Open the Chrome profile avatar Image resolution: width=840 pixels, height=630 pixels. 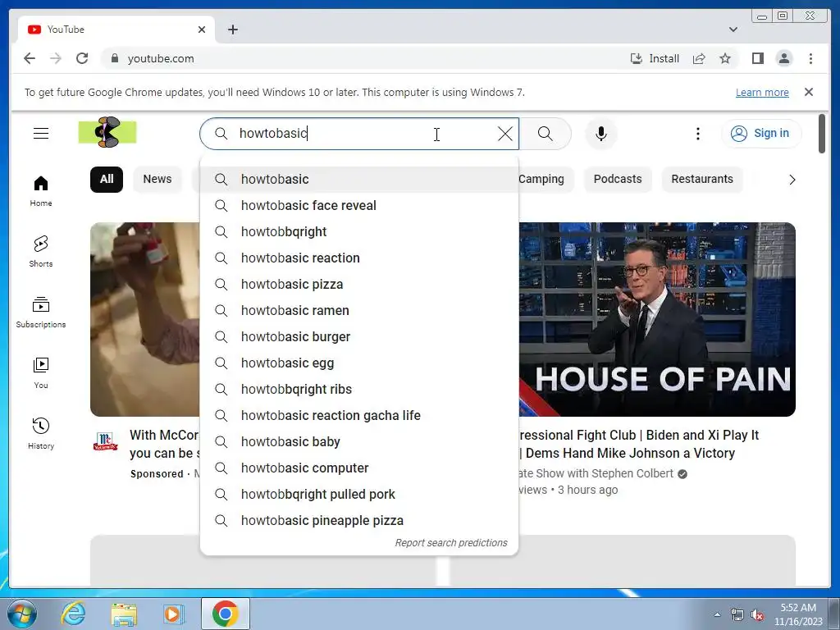pyautogui.click(x=783, y=58)
